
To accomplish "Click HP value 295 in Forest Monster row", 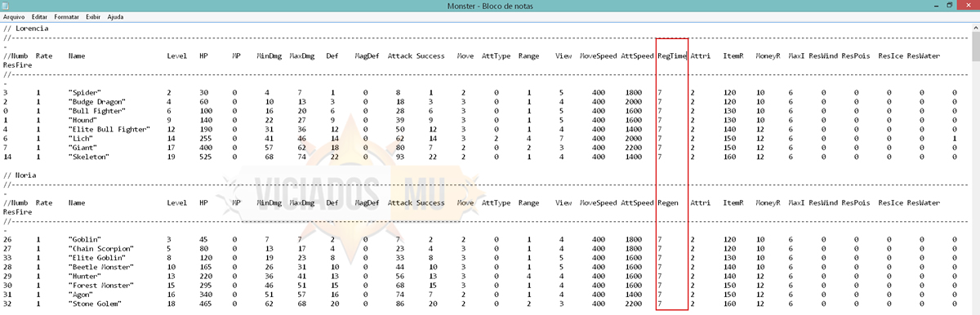I will pyautogui.click(x=206, y=285).
